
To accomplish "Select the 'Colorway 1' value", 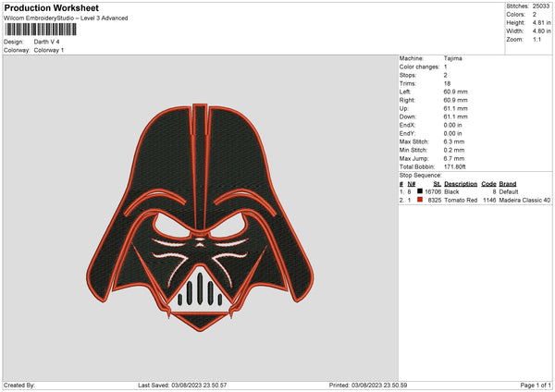I will point(49,50).
